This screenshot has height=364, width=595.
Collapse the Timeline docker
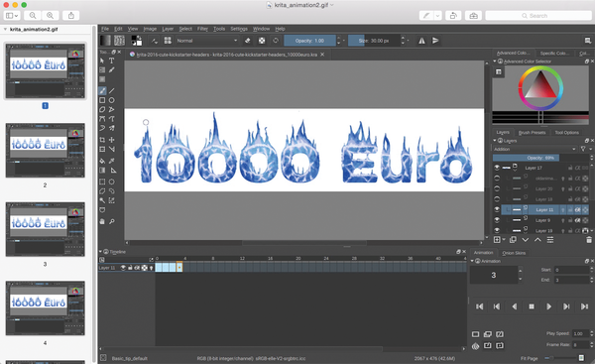coord(100,252)
